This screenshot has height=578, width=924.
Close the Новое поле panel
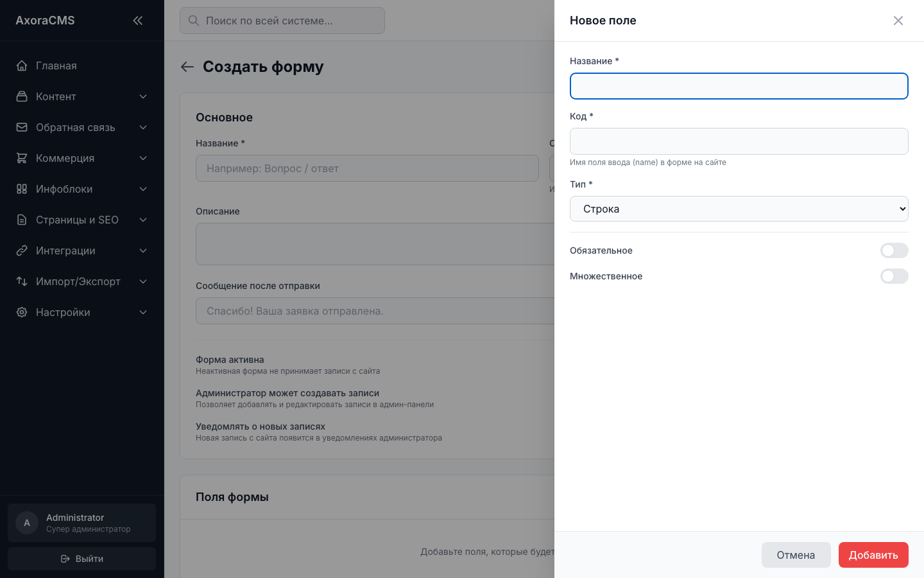[898, 21]
